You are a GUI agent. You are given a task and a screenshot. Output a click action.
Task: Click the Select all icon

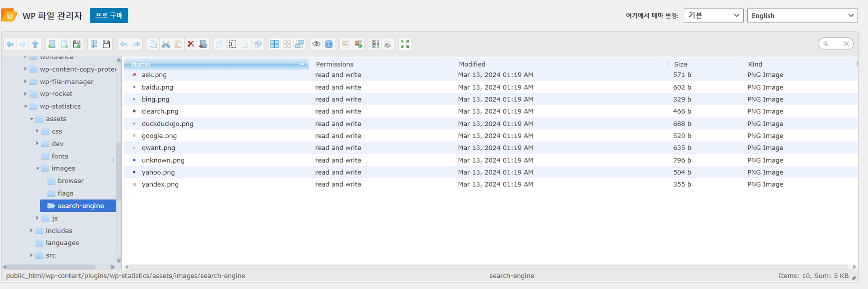pyautogui.click(x=275, y=44)
